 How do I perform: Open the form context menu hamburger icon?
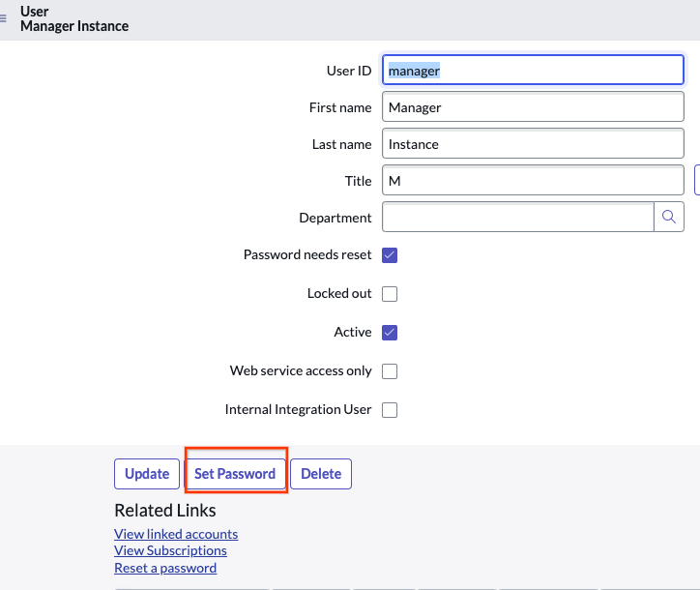(x=4, y=18)
